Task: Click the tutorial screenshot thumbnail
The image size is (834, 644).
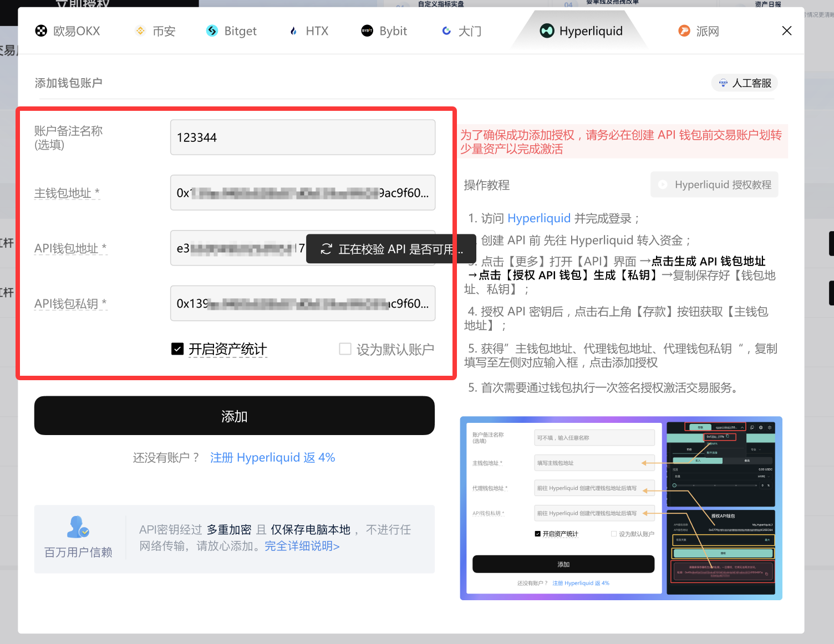Action: (621, 508)
